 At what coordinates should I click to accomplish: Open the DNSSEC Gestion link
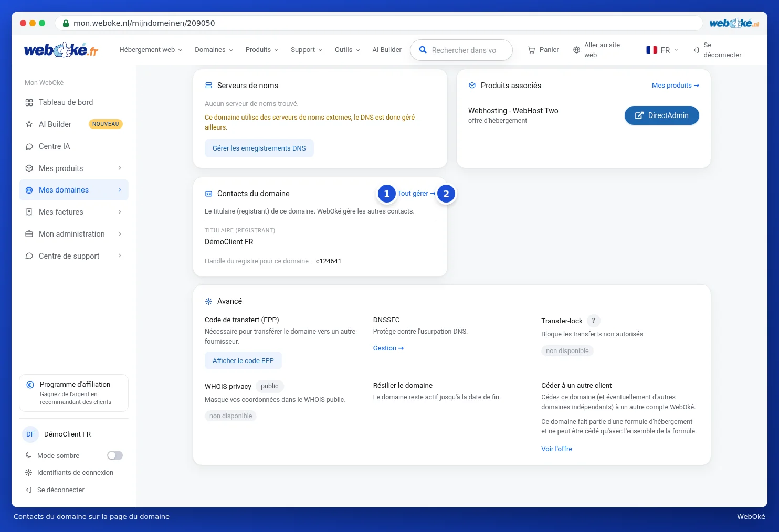pos(388,348)
